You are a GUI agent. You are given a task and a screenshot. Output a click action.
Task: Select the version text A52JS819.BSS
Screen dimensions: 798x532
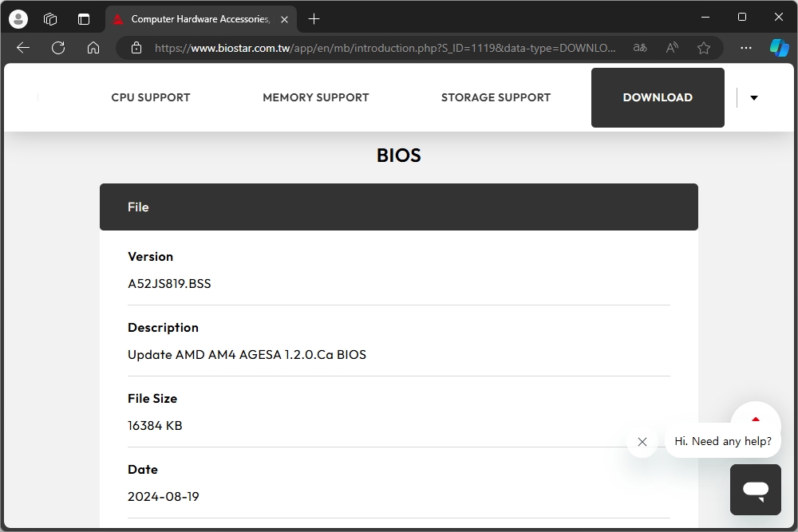pyautogui.click(x=169, y=283)
